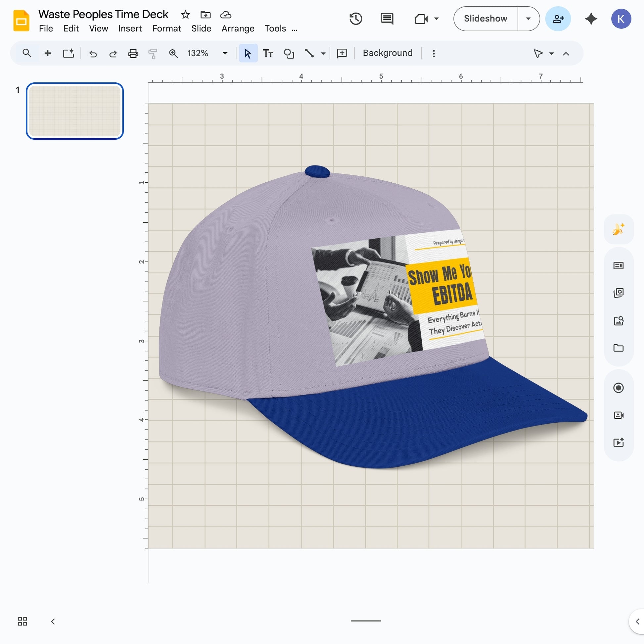The width and height of the screenshot is (644, 644).
Task: Show the side panel with right-edge chevron
Action: click(637, 621)
